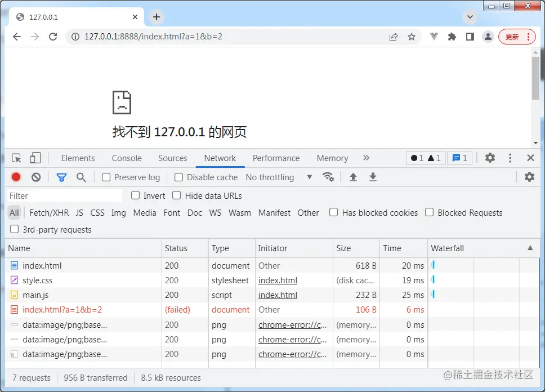Activate the element inspector tool
Viewport: 545px width, 392px height.
[x=16, y=158]
